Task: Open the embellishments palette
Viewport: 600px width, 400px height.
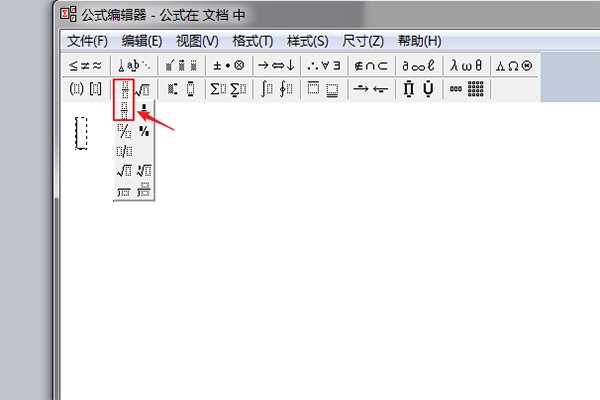Action: 181,66
